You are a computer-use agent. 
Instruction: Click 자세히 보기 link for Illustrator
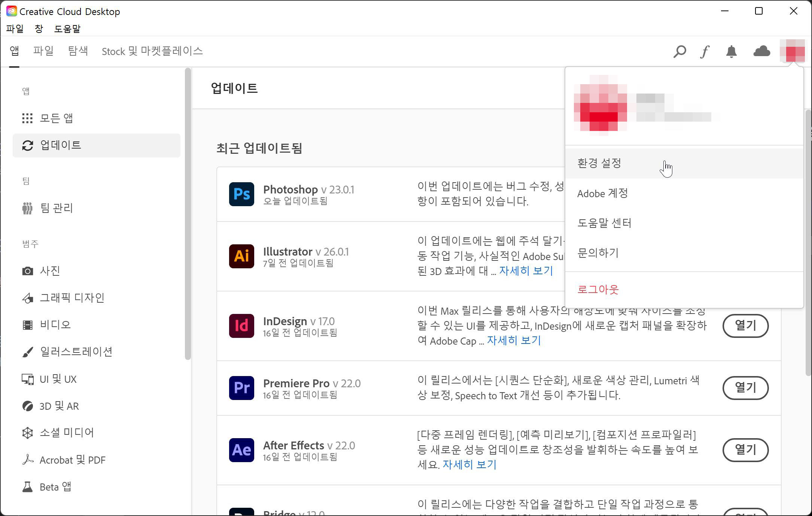click(526, 271)
